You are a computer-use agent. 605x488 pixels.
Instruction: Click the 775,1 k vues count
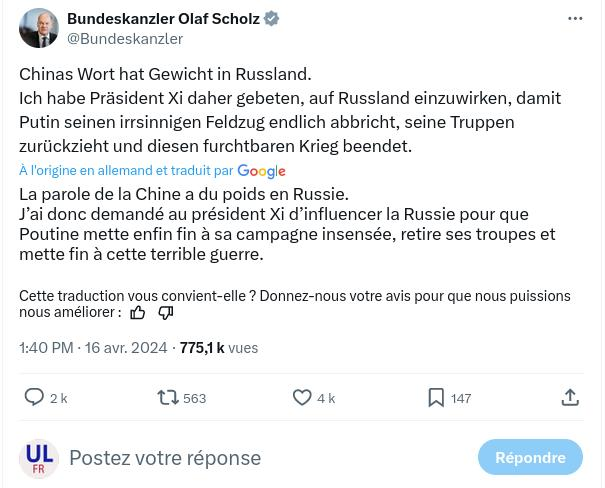218,348
